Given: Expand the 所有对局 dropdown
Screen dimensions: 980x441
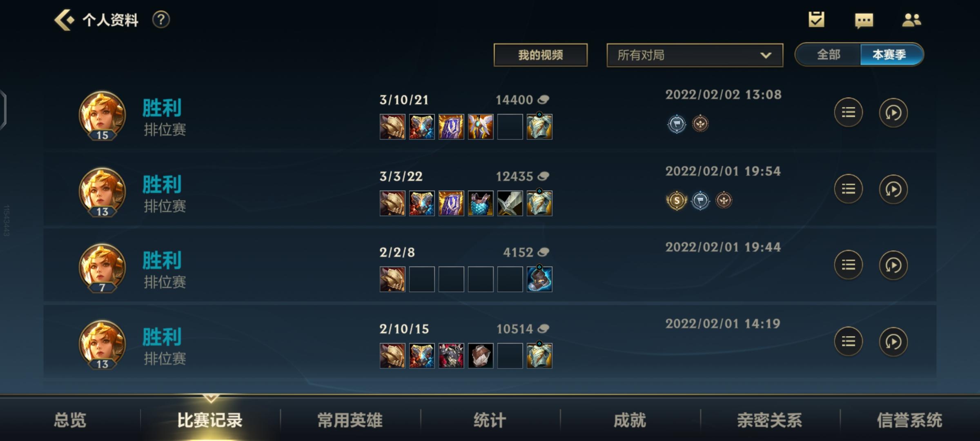Looking at the screenshot, I should point(695,55).
